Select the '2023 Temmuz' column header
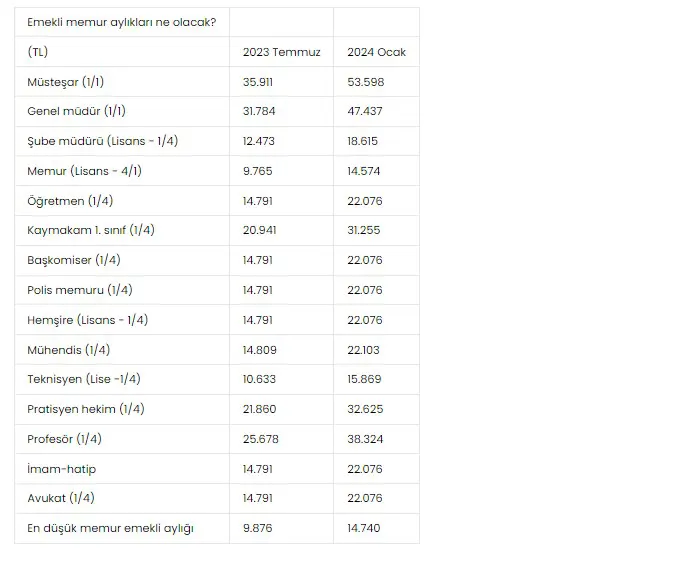Screen dimensions: 673x566 (281, 52)
